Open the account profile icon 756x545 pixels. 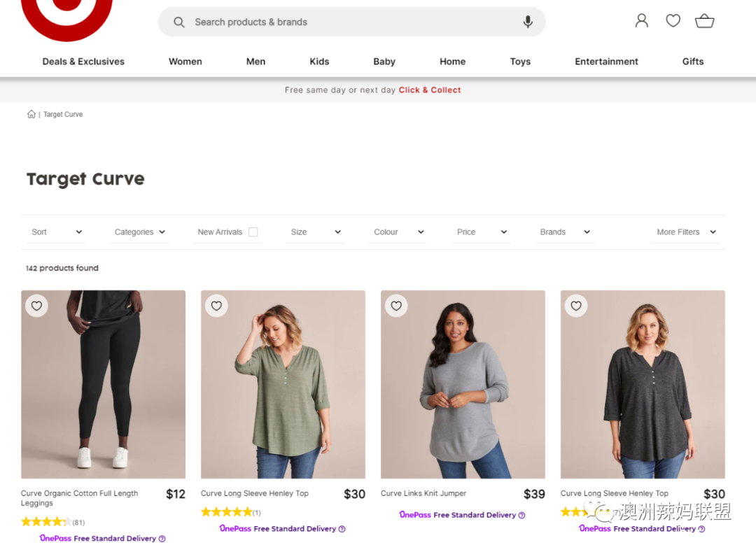click(x=642, y=21)
